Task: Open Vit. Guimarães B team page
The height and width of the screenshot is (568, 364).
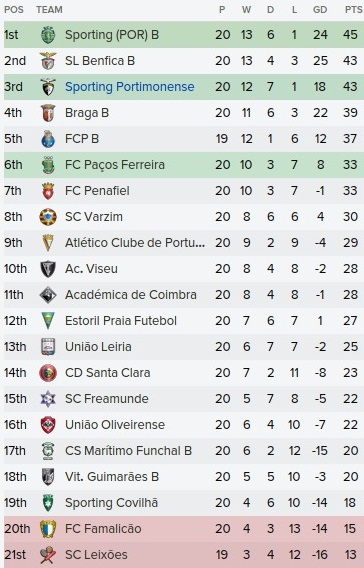Action: coord(112,477)
